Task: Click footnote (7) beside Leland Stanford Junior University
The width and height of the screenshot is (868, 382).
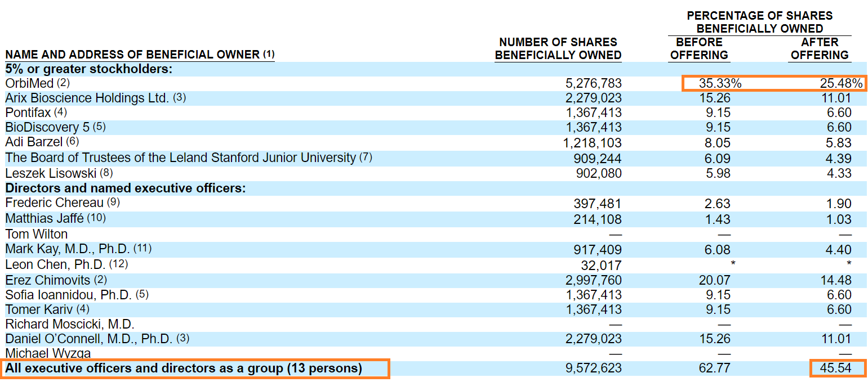Action: point(366,158)
